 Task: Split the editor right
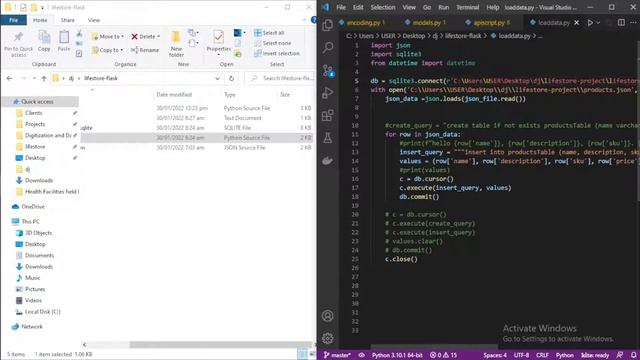(621, 23)
